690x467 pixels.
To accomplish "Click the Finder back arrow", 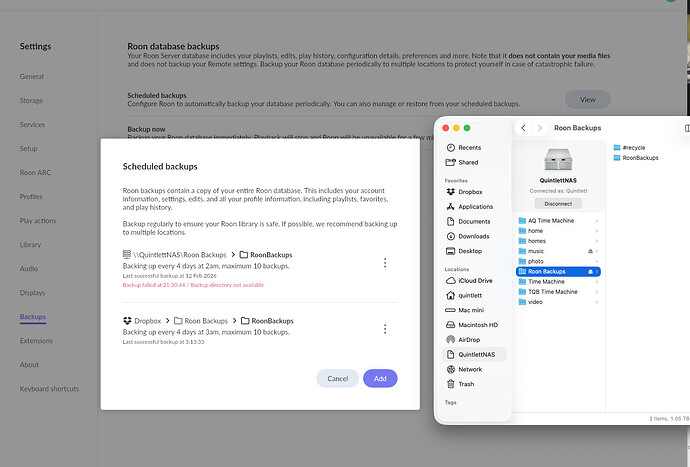I will [x=524, y=128].
